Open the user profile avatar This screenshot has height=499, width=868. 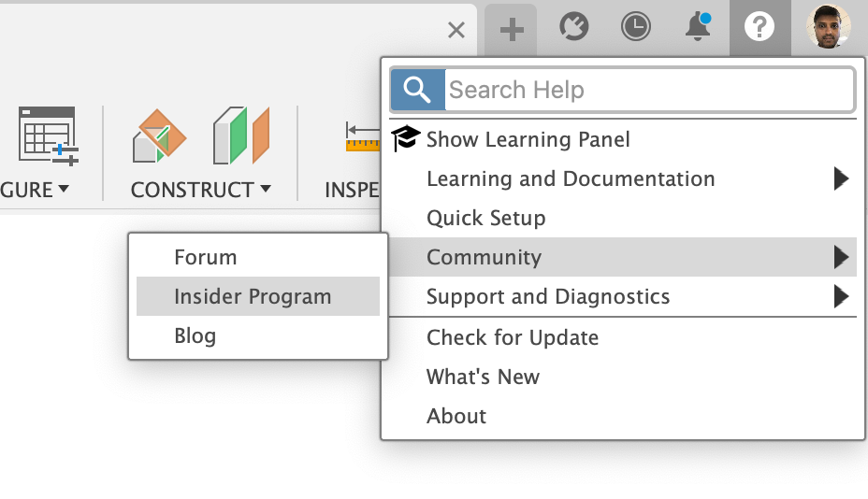coord(828,26)
